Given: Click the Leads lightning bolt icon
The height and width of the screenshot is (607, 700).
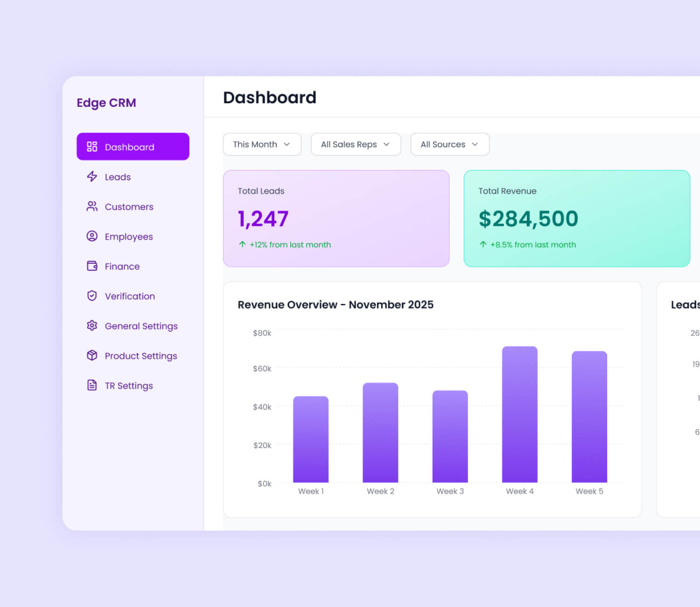Looking at the screenshot, I should pyautogui.click(x=92, y=176).
